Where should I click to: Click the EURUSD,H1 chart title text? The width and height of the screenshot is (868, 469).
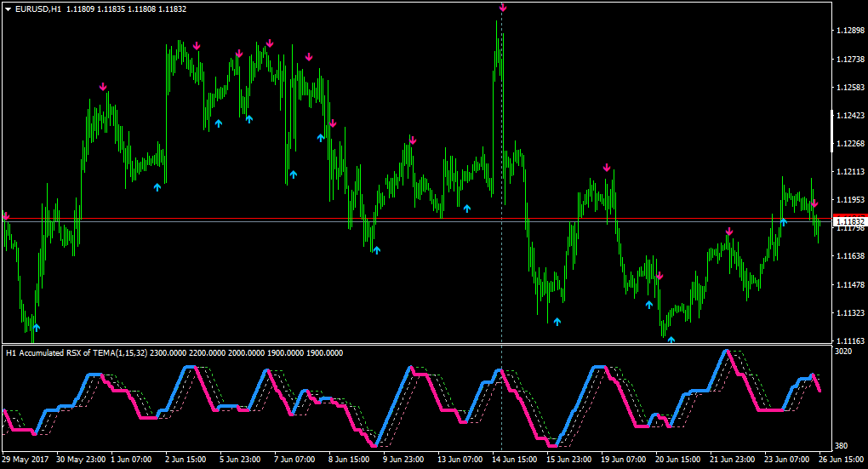pos(38,9)
